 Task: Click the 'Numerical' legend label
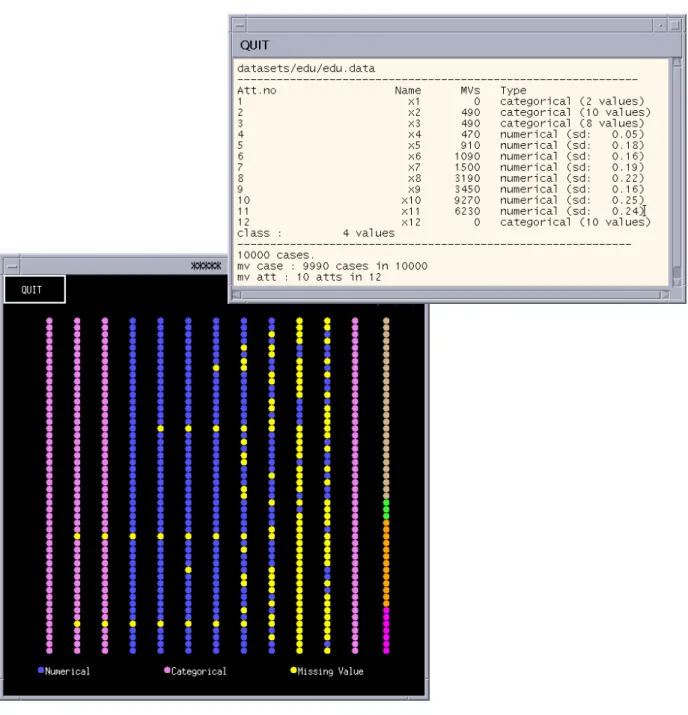tap(67, 671)
